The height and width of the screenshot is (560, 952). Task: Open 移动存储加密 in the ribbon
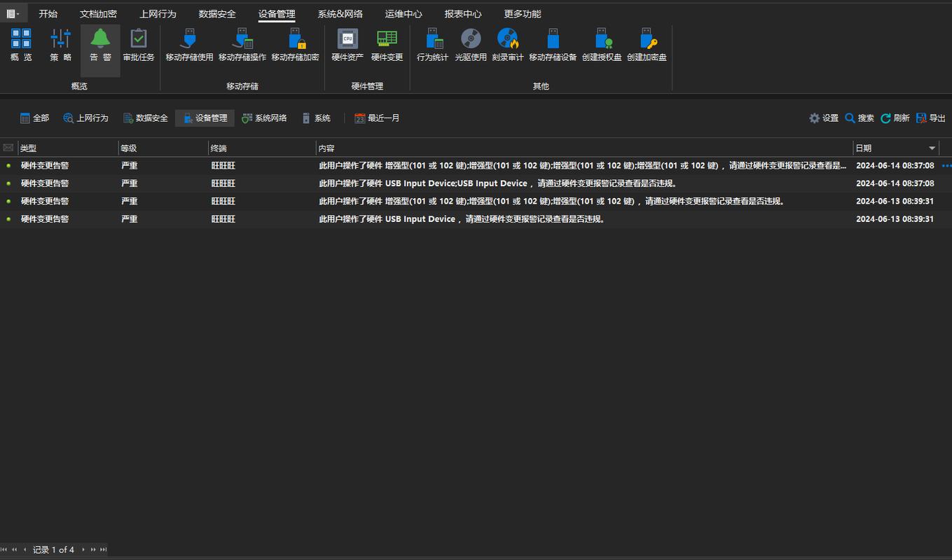295,45
